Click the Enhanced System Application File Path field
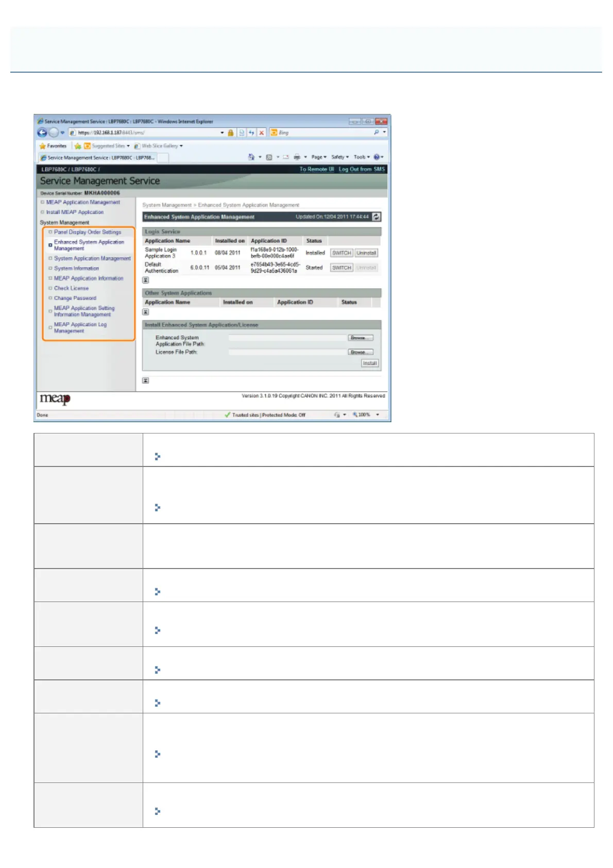Viewport: 613px width, 868px height. coord(288,338)
